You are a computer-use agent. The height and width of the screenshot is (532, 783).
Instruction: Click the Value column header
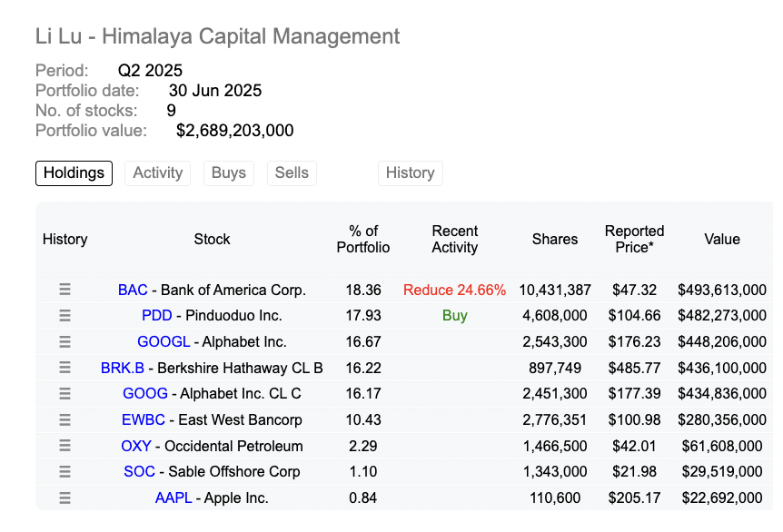[722, 239]
